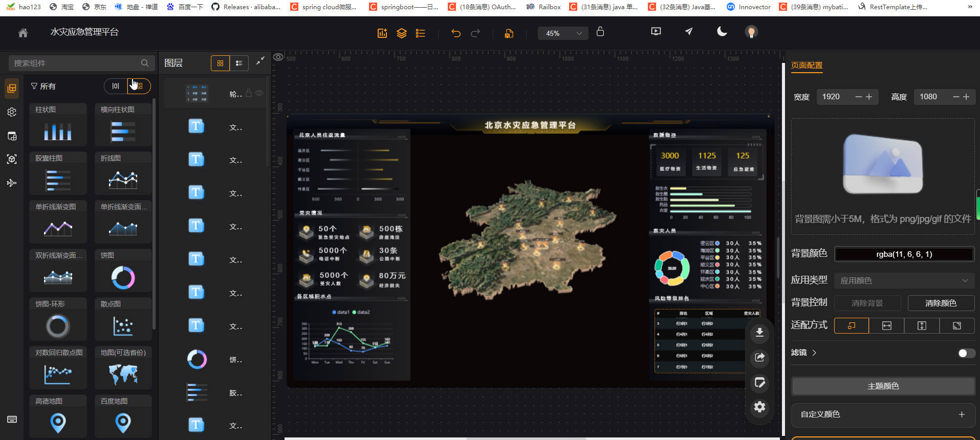Undo the last action
This screenshot has height=440, width=980.
[456, 33]
